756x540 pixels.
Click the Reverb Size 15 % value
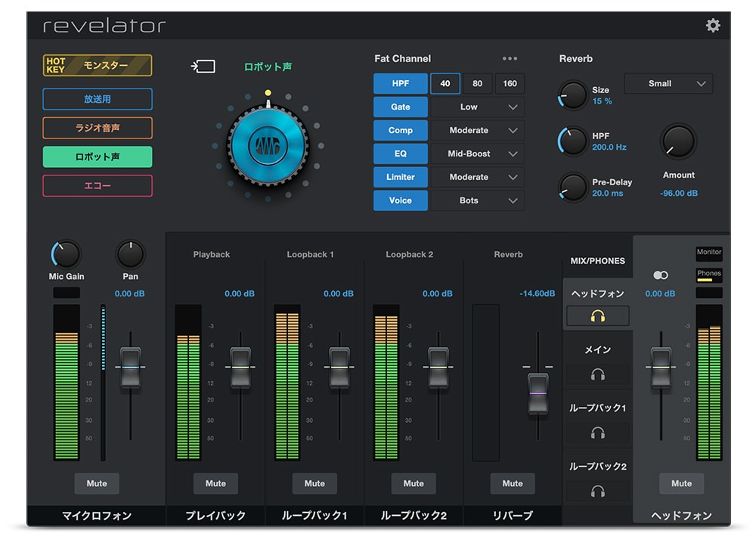[602, 101]
